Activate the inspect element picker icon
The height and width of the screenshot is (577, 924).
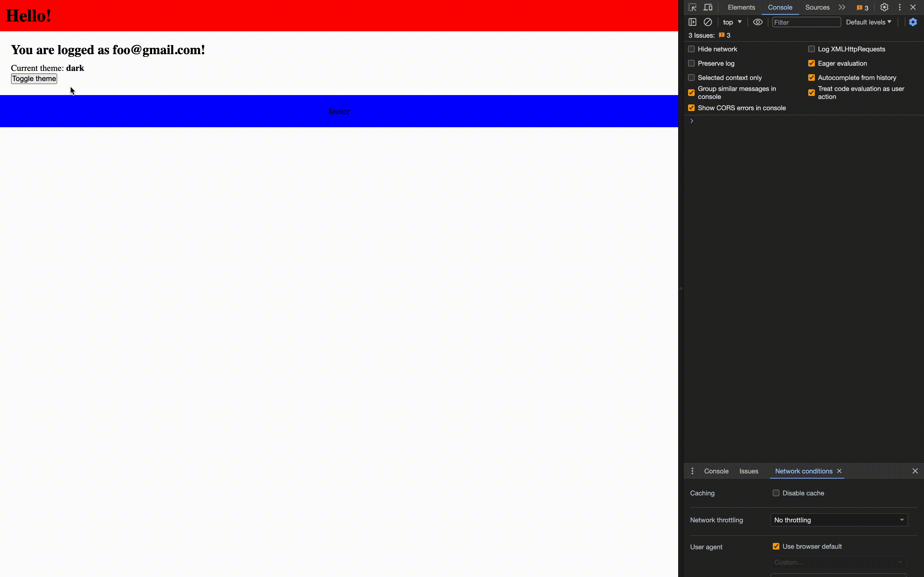[x=692, y=7]
